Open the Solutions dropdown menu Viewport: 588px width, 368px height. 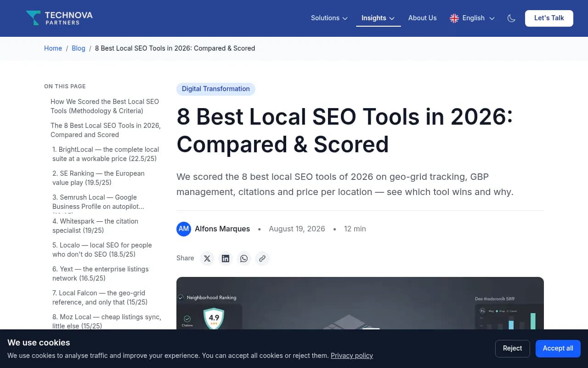[x=329, y=18]
